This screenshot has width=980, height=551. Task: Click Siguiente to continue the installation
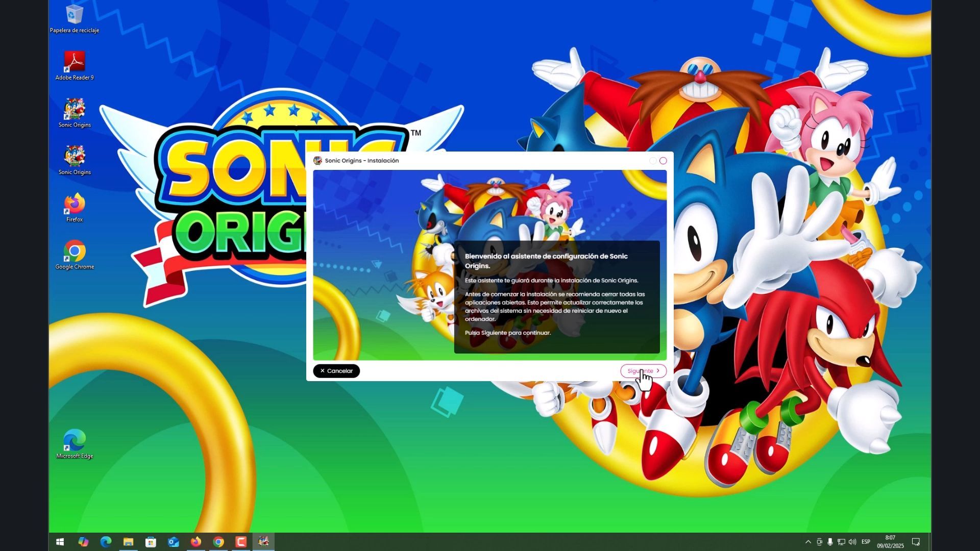click(643, 371)
